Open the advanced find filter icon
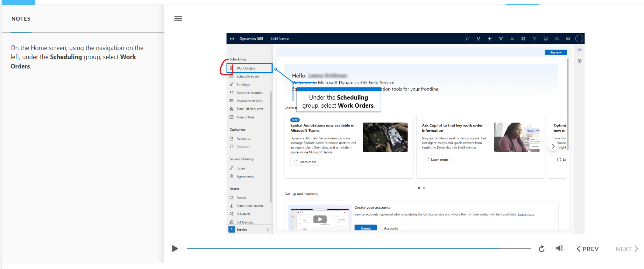This screenshot has width=644, height=269. pyautogui.click(x=501, y=39)
